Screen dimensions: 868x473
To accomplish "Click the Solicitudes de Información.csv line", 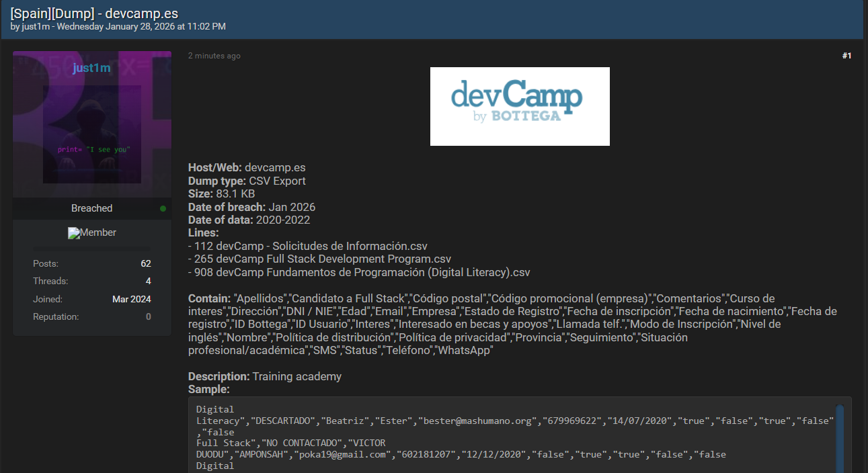I will 308,246.
